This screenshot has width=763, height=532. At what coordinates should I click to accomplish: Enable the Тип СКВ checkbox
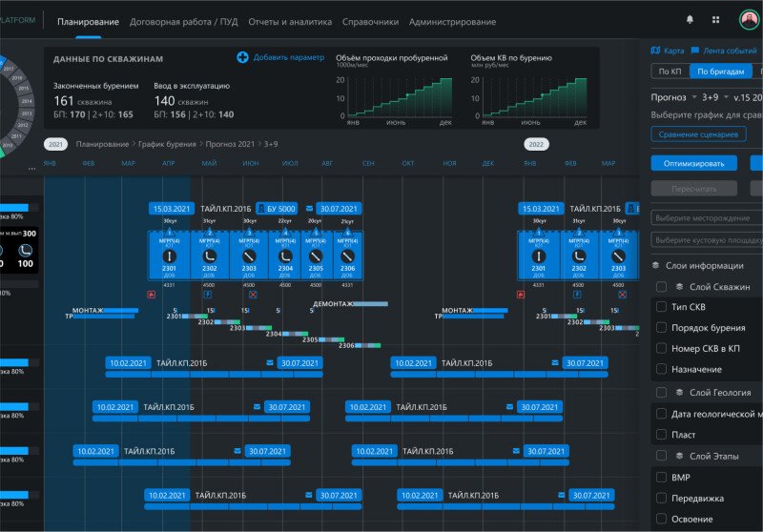click(662, 307)
